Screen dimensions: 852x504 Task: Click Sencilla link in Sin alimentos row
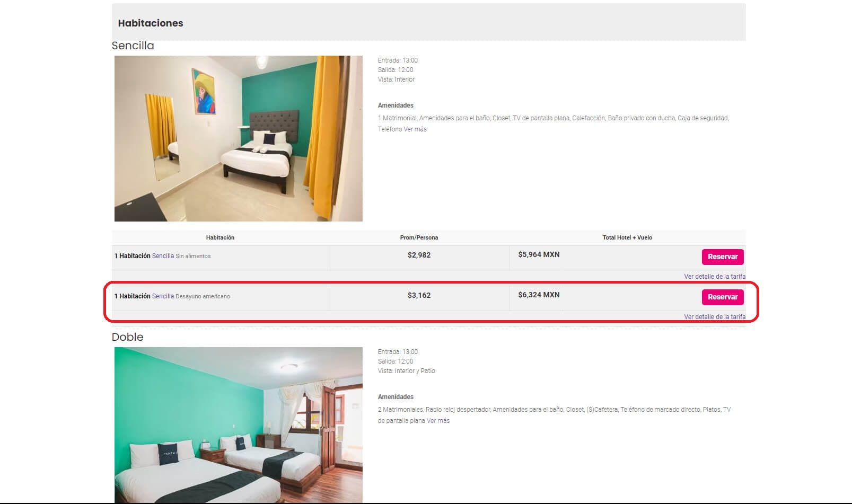[163, 256]
